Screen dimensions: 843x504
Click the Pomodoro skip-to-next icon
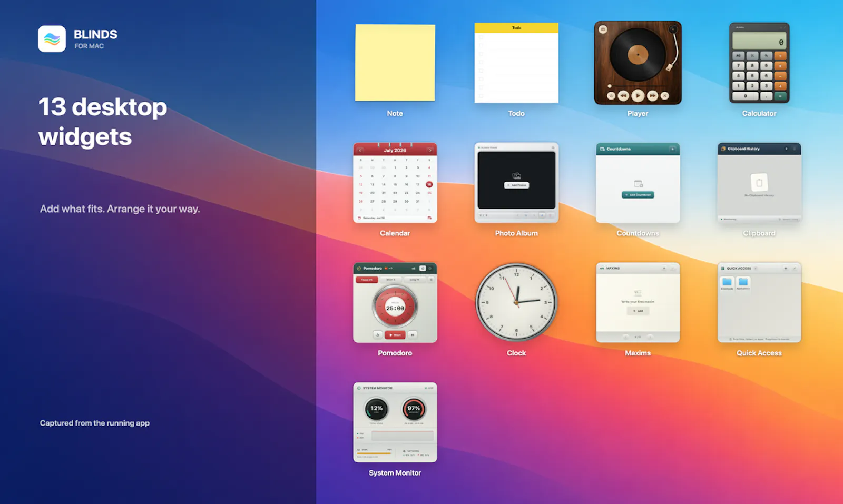coord(413,335)
